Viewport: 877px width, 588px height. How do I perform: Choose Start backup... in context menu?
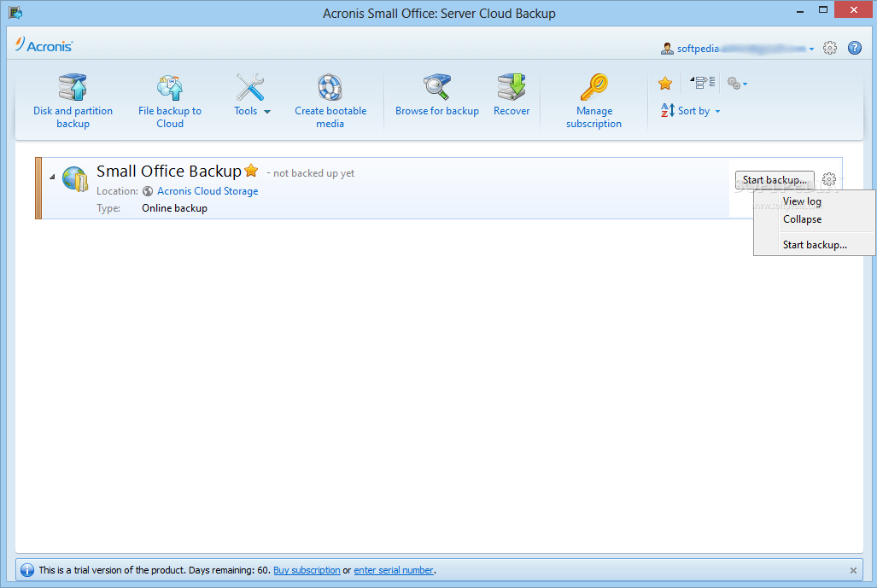815,245
